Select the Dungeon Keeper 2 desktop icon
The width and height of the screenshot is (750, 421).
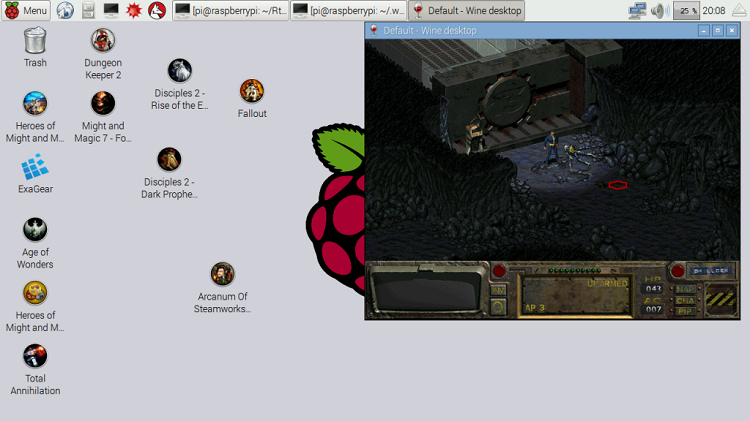tap(103, 54)
